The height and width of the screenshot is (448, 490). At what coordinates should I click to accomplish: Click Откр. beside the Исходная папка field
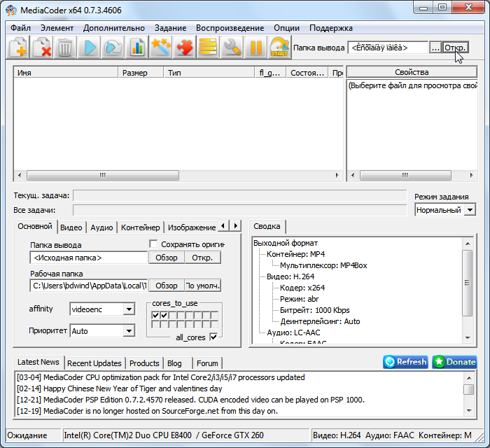click(x=202, y=258)
